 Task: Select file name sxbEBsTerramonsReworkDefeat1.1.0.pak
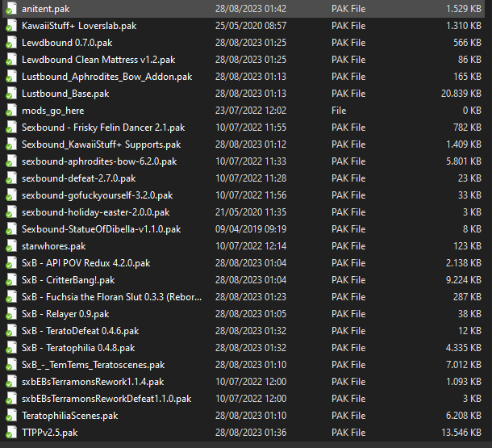point(106,399)
